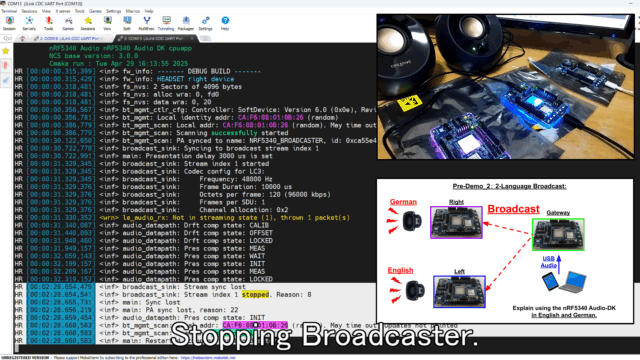Open the Sessions star icon in toolbar
This screenshot has width=640, height=360.
(x=88, y=23)
